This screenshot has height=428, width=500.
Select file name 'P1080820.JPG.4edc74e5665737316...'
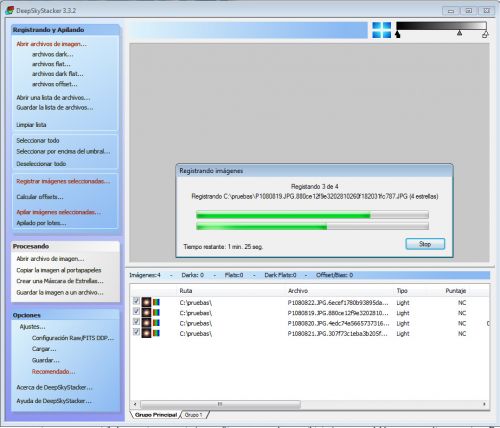click(338, 323)
